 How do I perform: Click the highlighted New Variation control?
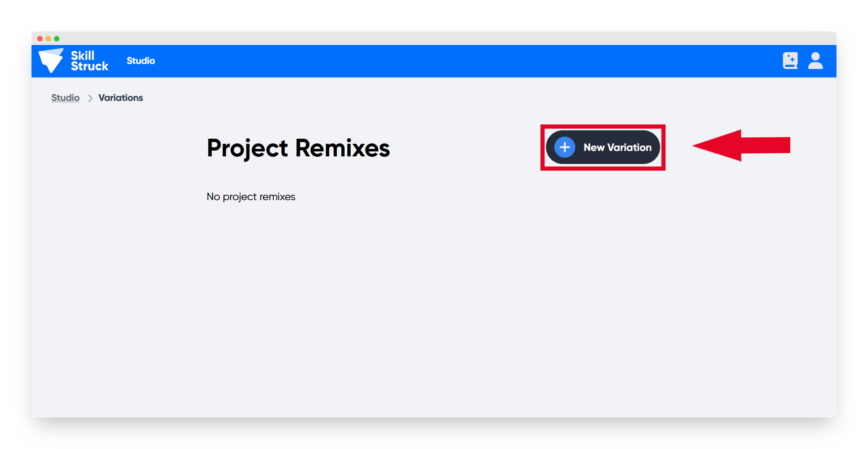pyautogui.click(x=603, y=147)
